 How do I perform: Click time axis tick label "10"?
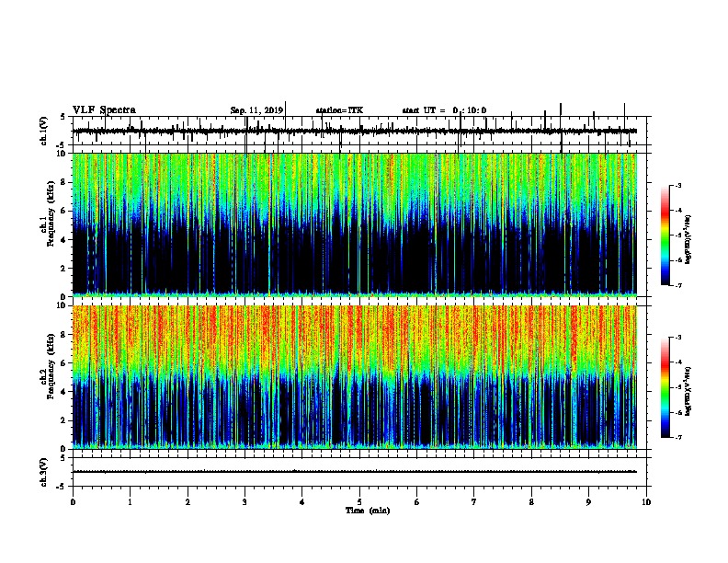[x=646, y=502]
